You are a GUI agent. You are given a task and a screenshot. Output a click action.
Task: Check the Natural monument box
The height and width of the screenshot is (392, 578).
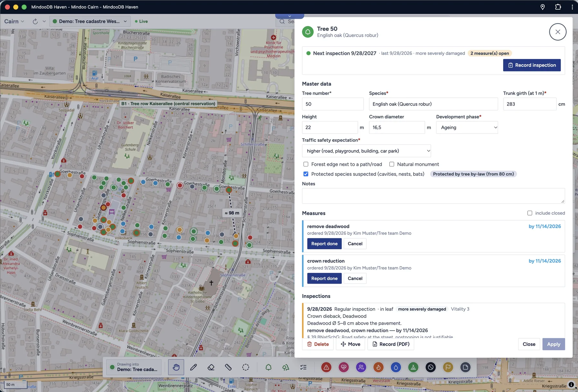click(x=392, y=164)
